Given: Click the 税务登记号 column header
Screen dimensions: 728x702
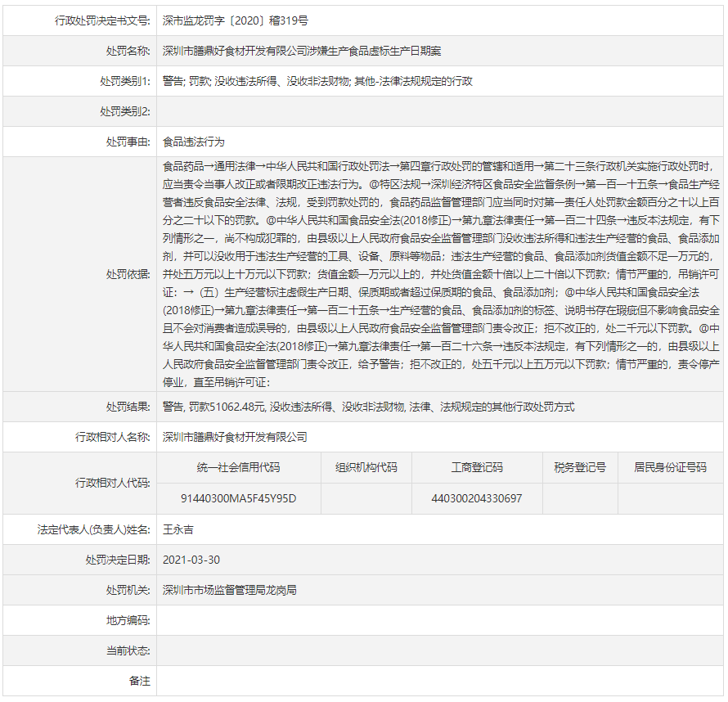Looking at the screenshot, I should pos(580,467).
